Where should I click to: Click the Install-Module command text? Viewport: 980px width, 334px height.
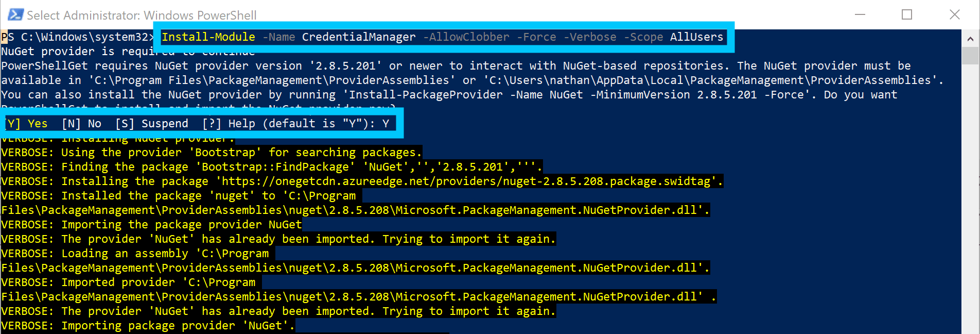(x=208, y=37)
